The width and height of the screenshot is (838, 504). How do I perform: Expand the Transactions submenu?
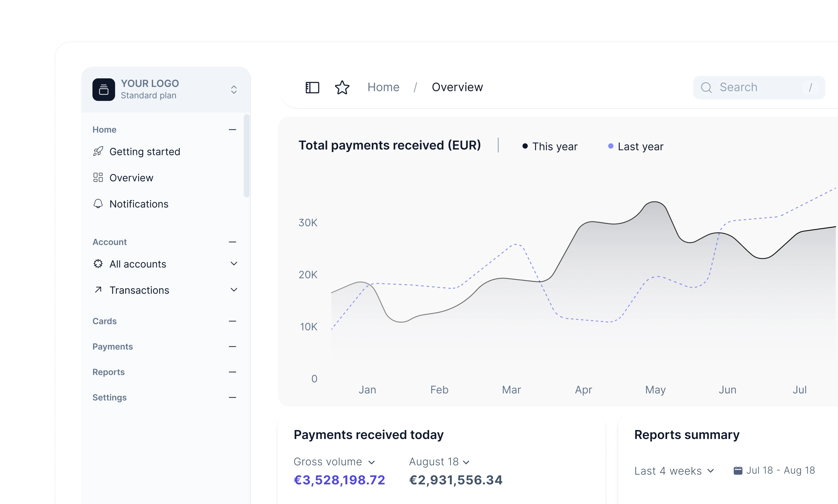[x=234, y=290]
